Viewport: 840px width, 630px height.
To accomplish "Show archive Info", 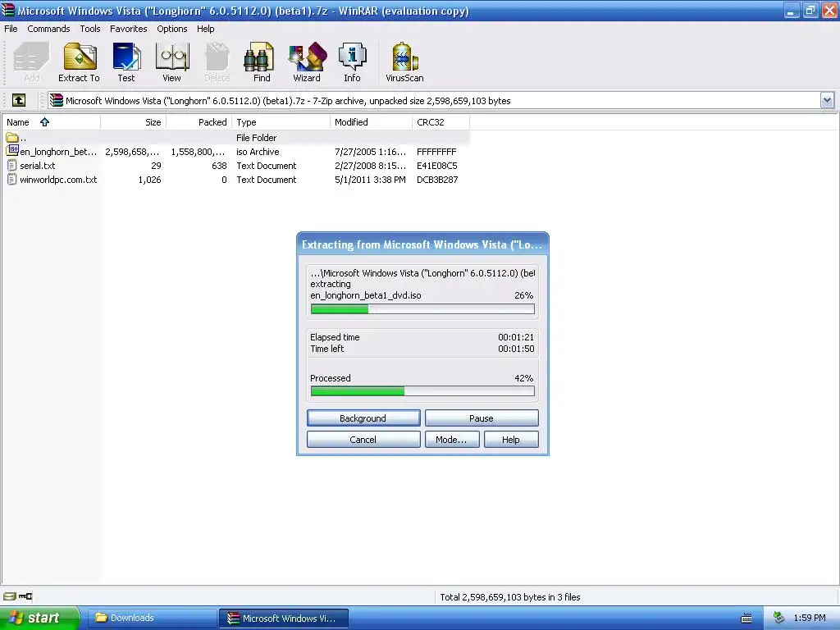I will [352, 62].
